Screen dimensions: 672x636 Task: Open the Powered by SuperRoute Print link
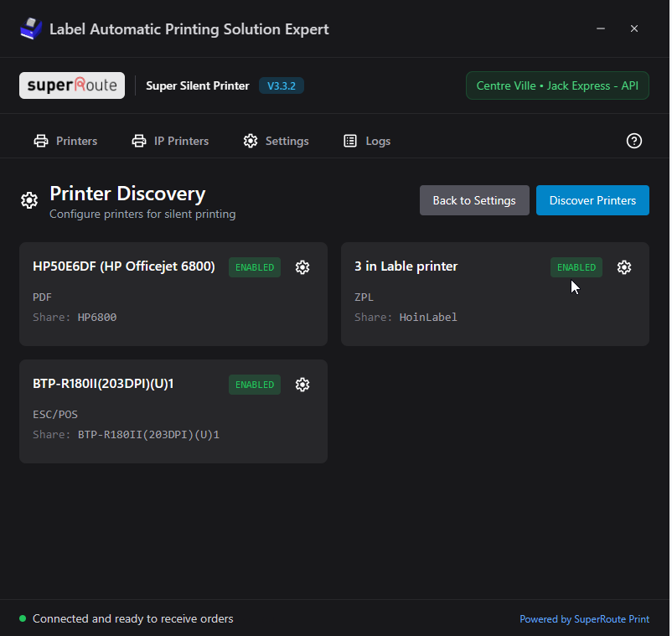pyautogui.click(x=584, y=619)
